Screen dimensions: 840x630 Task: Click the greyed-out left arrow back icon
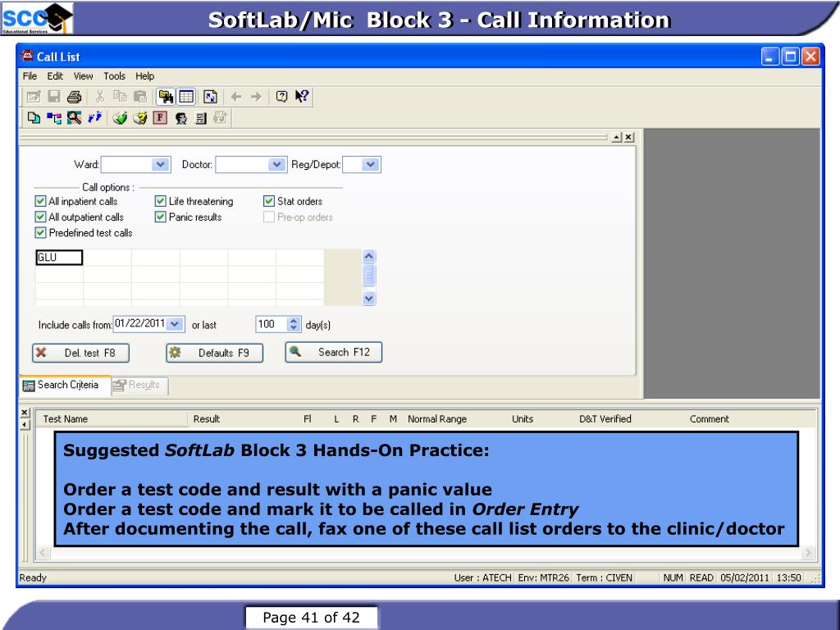pos(235,97)
